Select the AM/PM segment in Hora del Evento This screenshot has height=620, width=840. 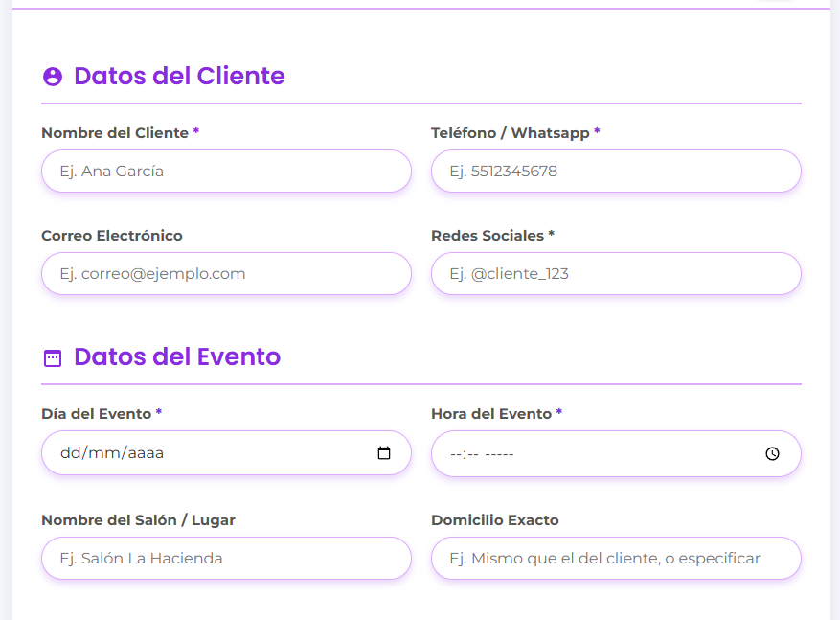coord(500,454)
